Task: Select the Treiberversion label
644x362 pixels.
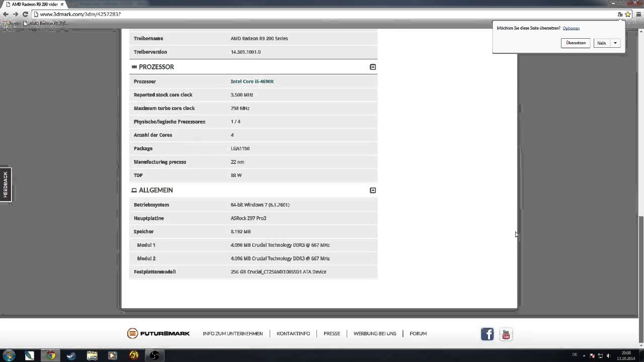Action: (150, 52)
